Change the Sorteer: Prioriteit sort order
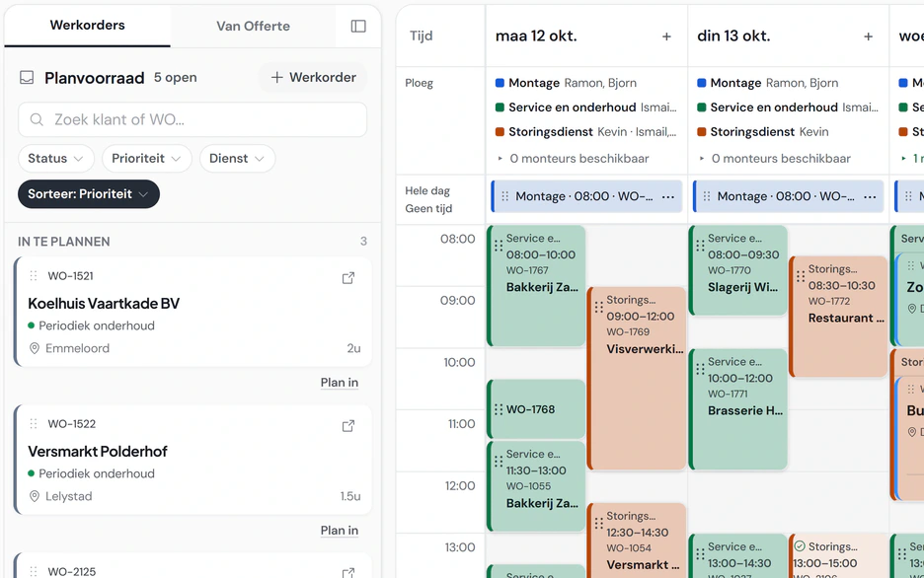This screenshot has width=924, height=578. [x=89, y=193]
